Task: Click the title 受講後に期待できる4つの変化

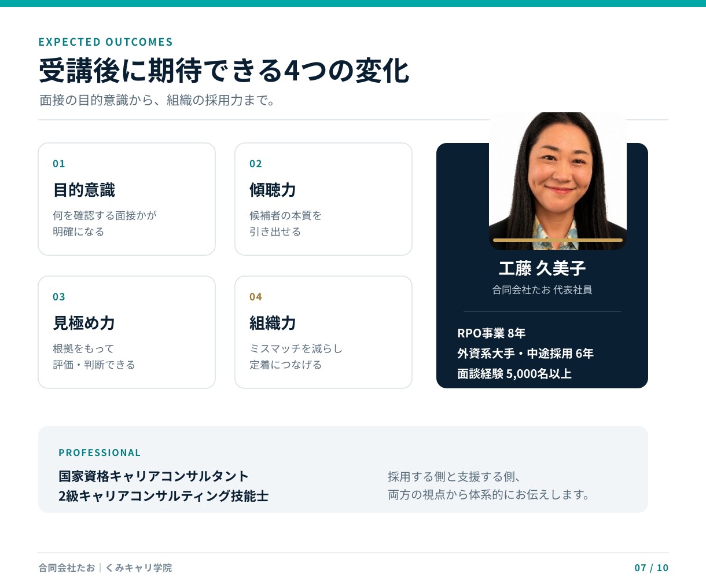Action: [224, 71]
